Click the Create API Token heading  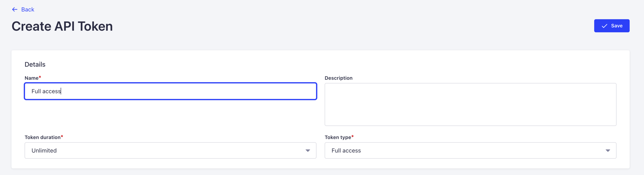coord(62,26)
